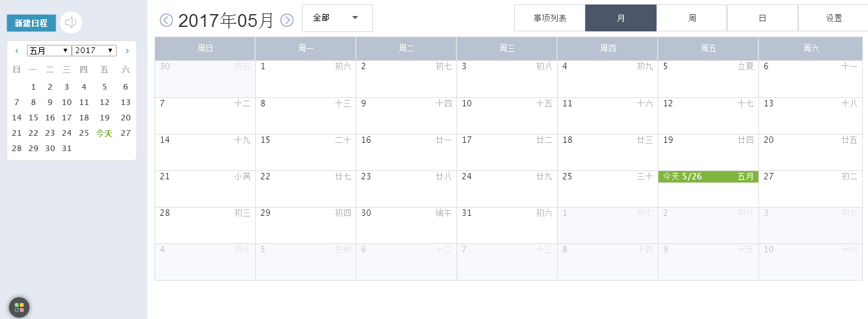Go to next month using circled arrow
This screenshot has width=868, height=319.
287,20
